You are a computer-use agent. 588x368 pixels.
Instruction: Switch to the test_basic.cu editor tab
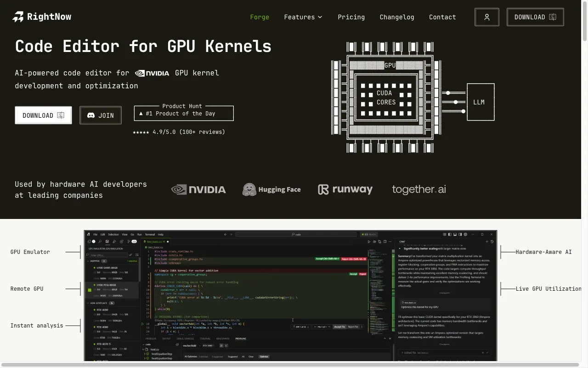(155, 241)
